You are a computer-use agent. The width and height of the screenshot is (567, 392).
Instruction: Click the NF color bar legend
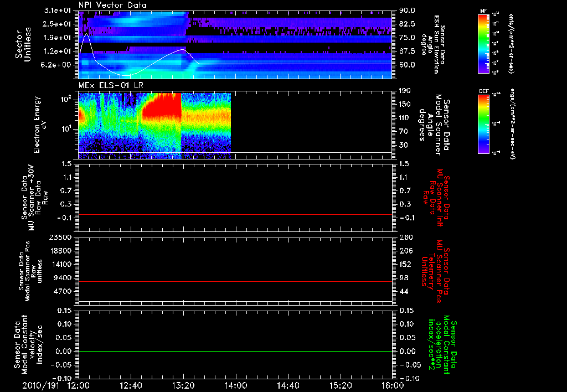(x=483, y=44)
